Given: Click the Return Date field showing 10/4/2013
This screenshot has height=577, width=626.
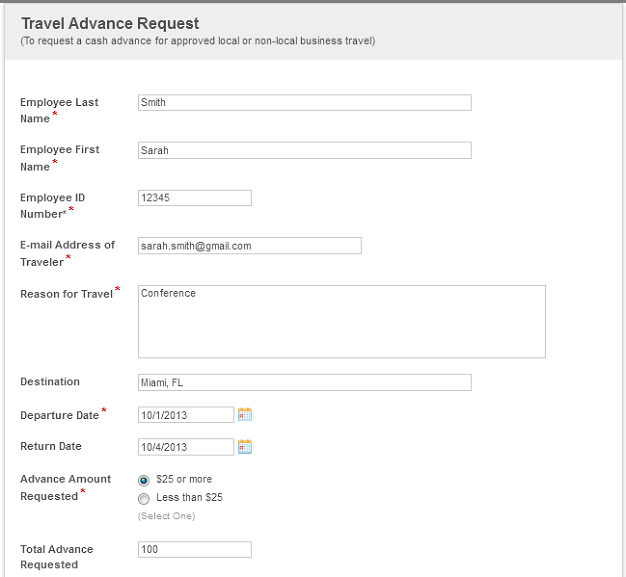Looking at the screenshot, I should coord(186,447).
